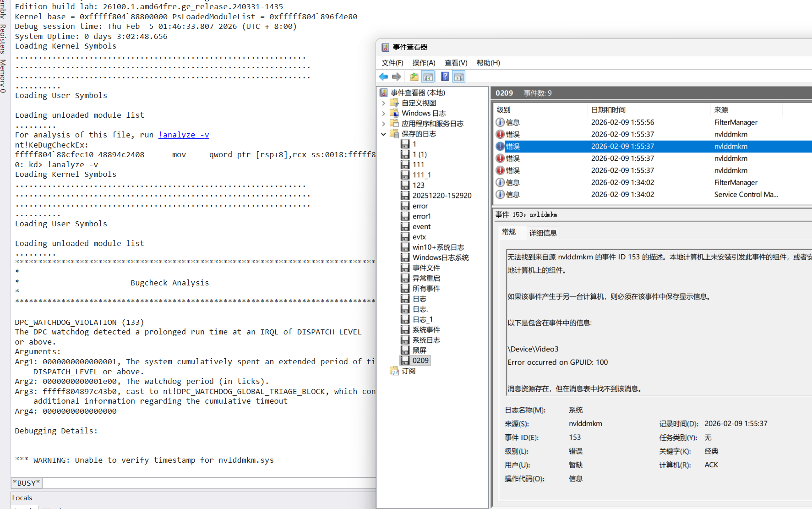The height and width of the screenshot is (509, 812).
Task: Click the up-one-level folder toolbar icon
Action: tap(414, 77)
